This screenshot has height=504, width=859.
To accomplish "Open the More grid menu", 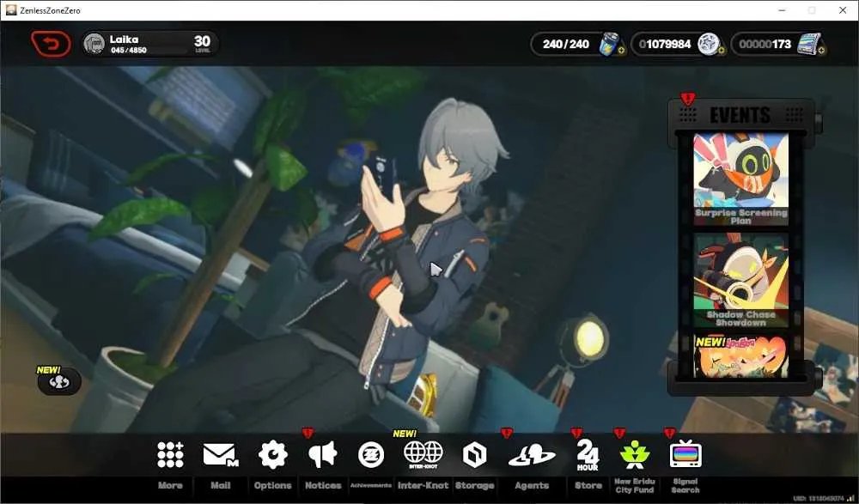I will pos(170,455).
